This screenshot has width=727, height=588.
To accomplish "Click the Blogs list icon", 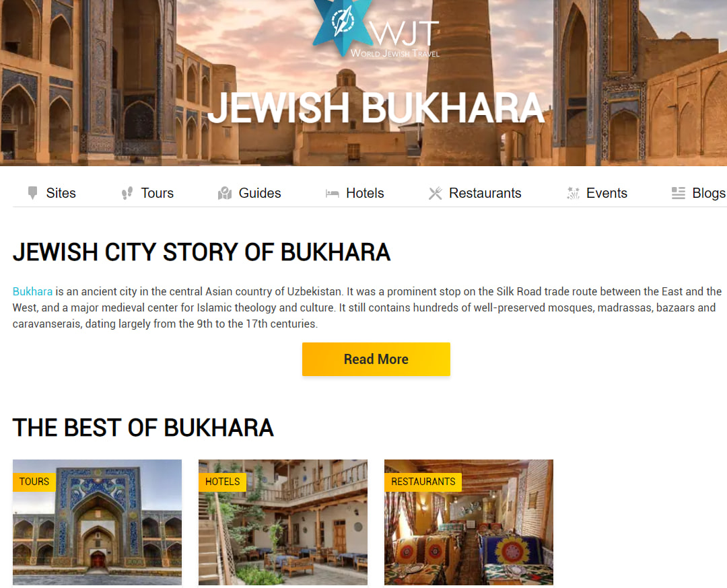I will 679,193.
